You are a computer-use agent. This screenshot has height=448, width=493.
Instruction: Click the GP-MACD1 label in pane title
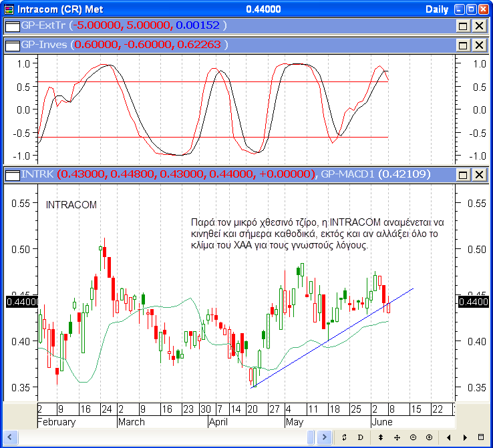(x=347, y=174)
